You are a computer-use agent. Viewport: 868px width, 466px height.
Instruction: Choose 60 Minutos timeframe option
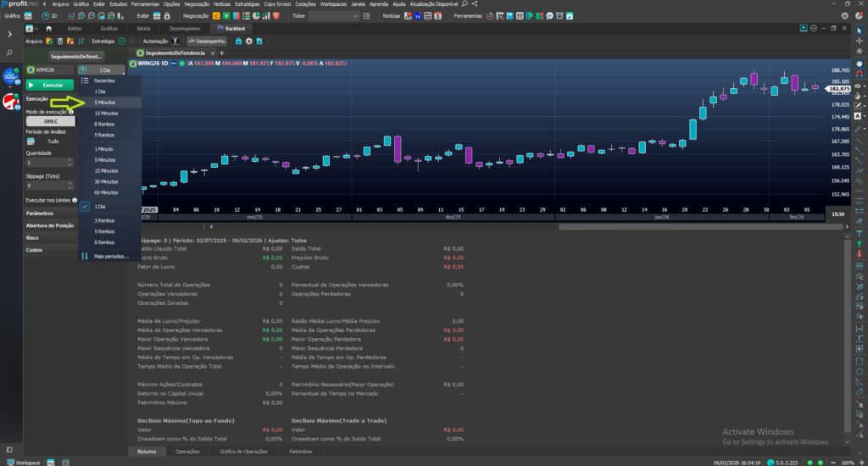point(106,193)
